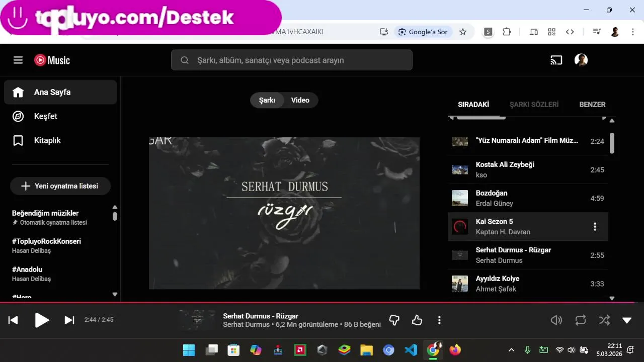The height and width of the screenshot is (362, 644).
Task: Toggle shuffle mode
Action: (x=604, y=320)
